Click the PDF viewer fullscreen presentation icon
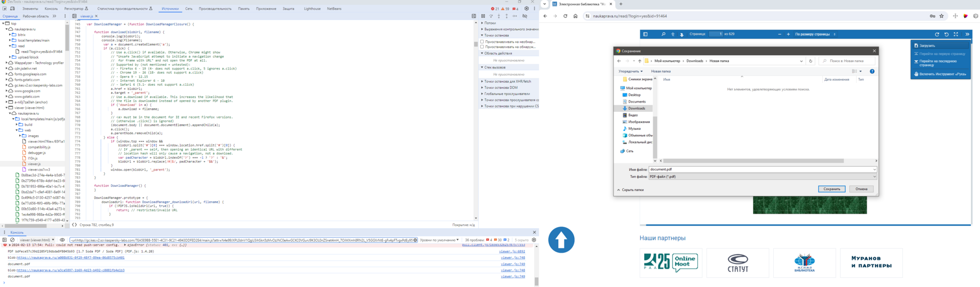 point(956,34)
